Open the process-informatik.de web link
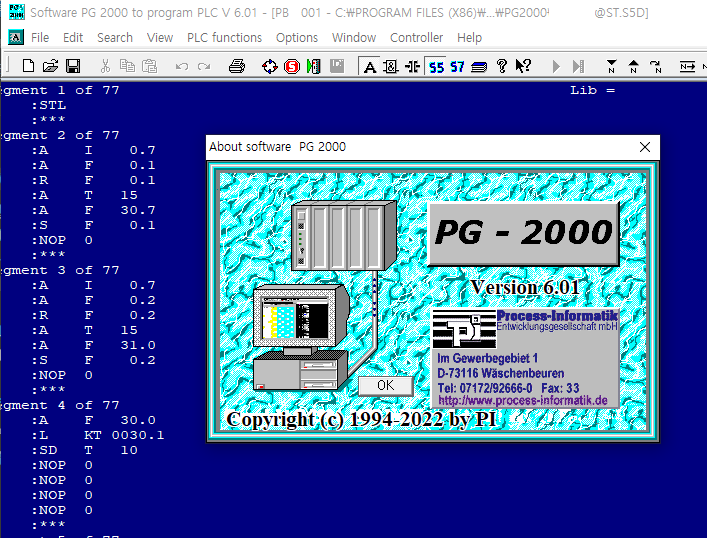 click(523, 400)
